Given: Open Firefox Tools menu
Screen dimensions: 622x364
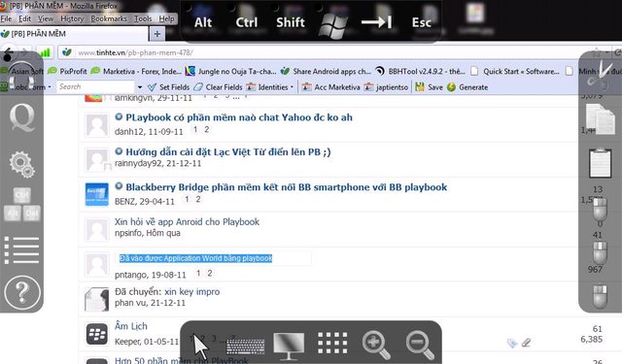Looking at the screenshot, I should (143, 18).
